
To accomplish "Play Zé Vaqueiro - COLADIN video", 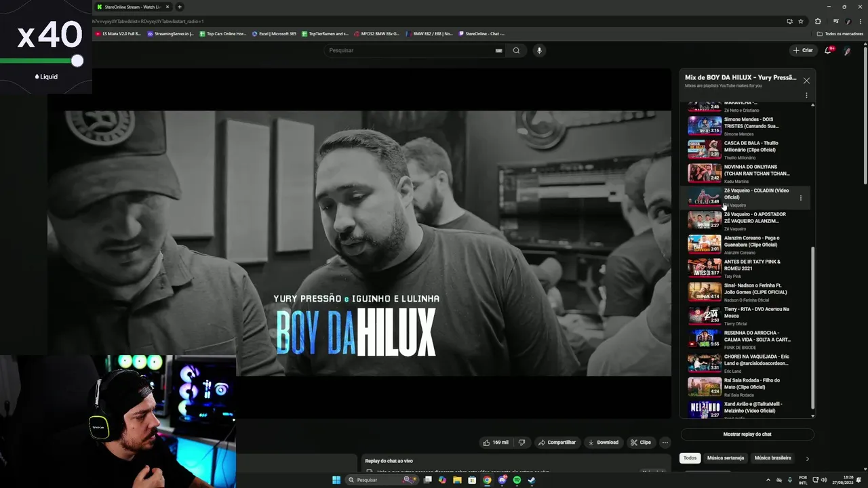I will coord(746,197).
